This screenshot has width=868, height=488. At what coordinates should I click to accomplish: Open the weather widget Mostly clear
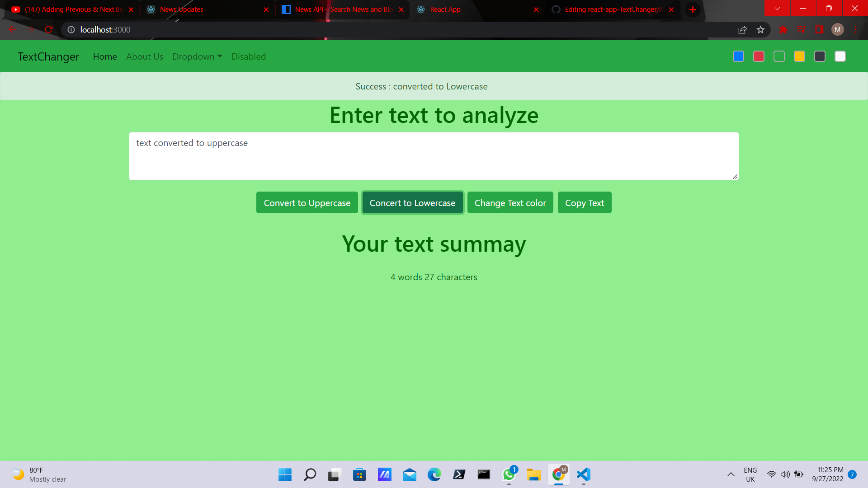tap(40, 474)
